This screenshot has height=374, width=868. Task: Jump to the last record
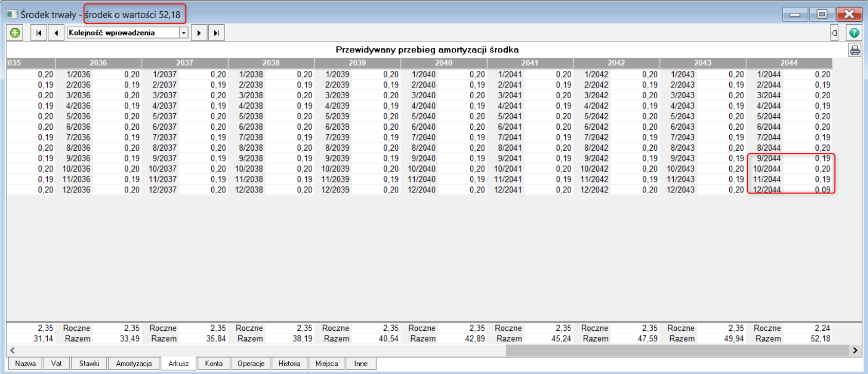click(x=216, y=33)
